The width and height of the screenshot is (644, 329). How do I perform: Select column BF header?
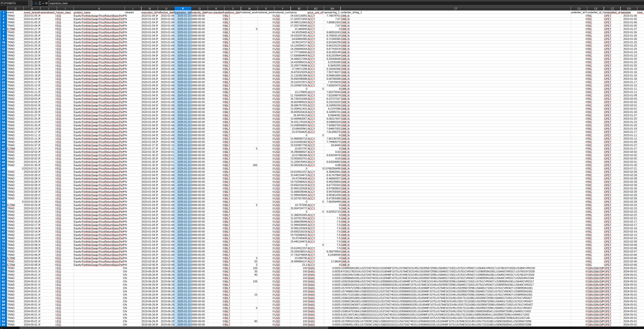299,9
